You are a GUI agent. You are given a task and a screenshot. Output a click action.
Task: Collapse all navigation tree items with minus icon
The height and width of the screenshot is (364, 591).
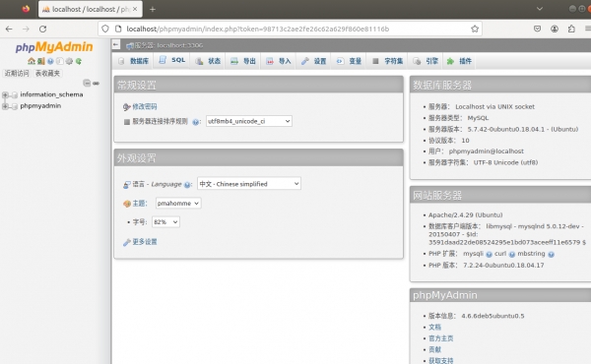point(87,83)
